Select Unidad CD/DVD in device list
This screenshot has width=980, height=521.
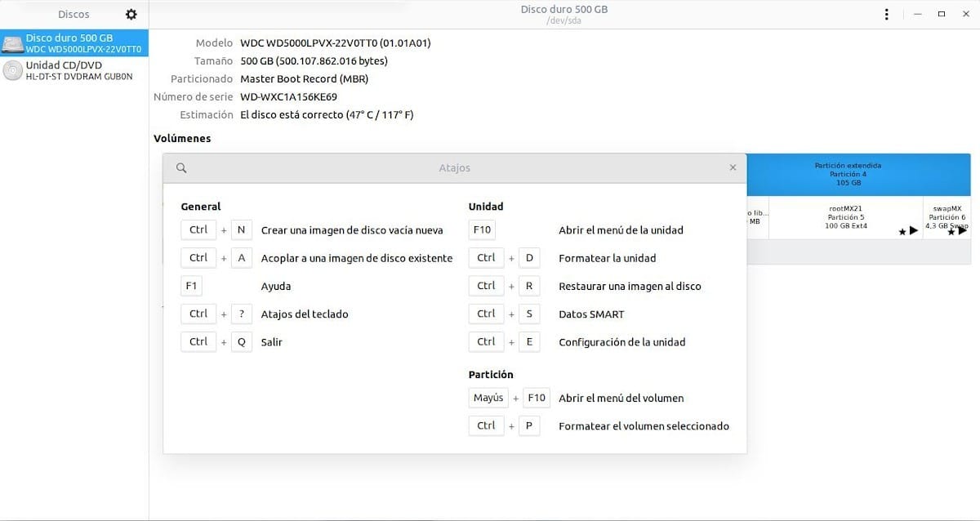coord(74,70)
